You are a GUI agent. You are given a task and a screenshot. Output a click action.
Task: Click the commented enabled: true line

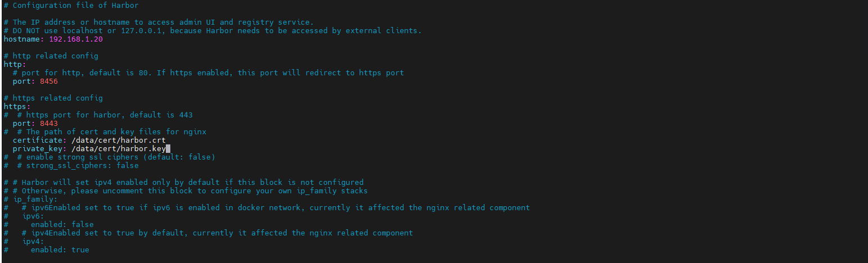pyautogui.click(x=47, y=250)
